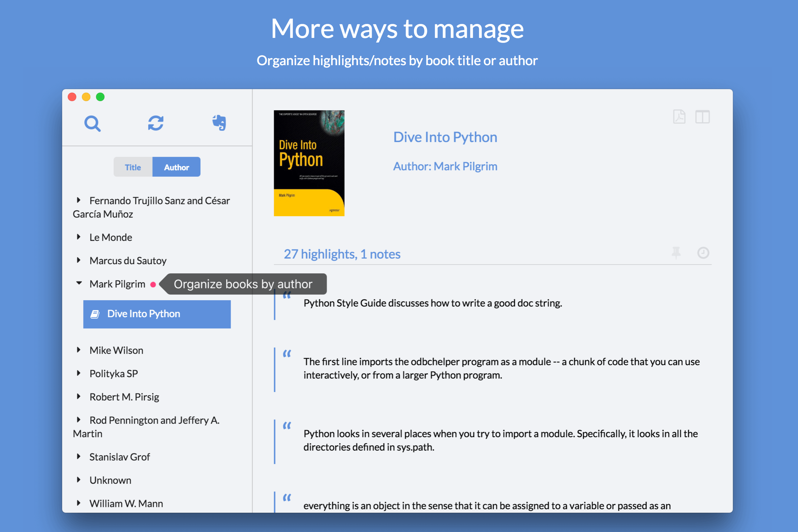The width and height of the screenshot is (798, 532).
Task: Collapse the Mark Pilgrim author group
Action: pyautogui.click(x=79, y=283)
